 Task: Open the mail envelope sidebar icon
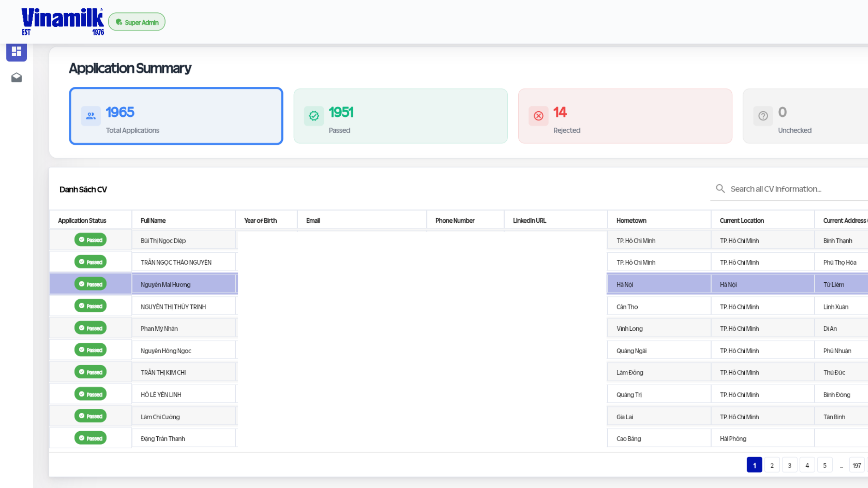[16, 77]
